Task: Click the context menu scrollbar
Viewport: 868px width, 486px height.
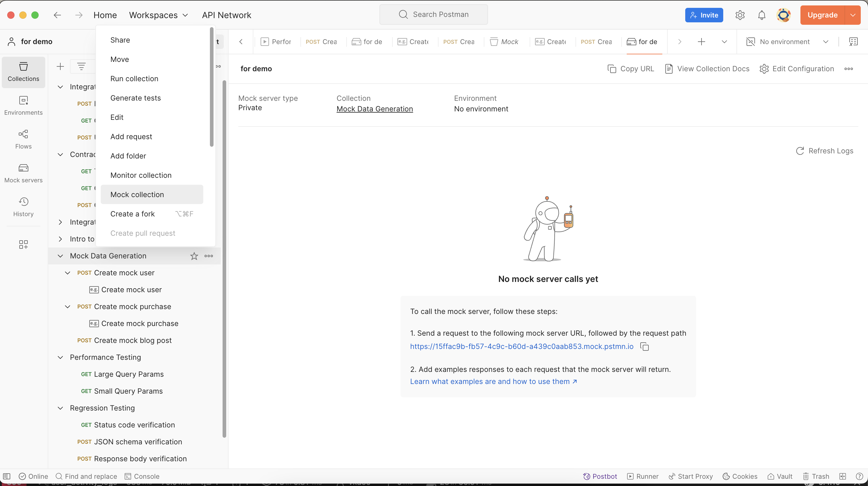Action: pos(212,87)
